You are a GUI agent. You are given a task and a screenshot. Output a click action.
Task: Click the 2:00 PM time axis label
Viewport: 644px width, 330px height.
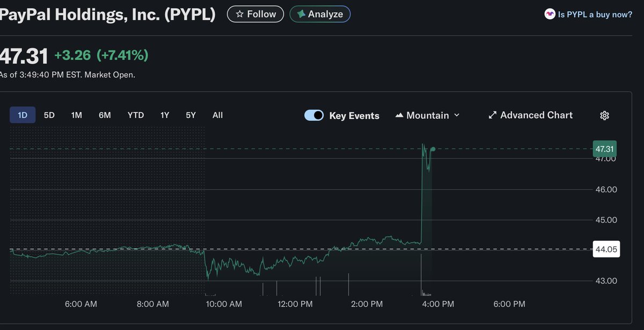pyautogui.click(x=366, y=304)
